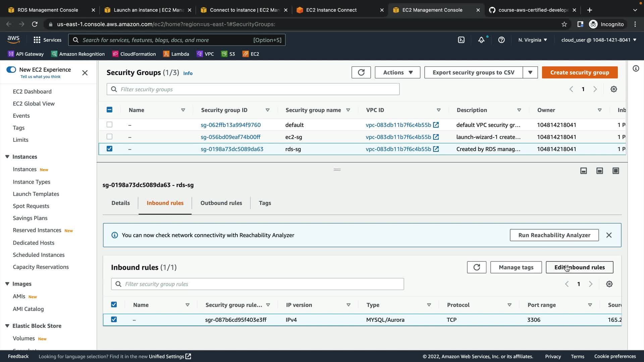
Task: Collapse the Instances sidebar section
Action: (7, 157)
